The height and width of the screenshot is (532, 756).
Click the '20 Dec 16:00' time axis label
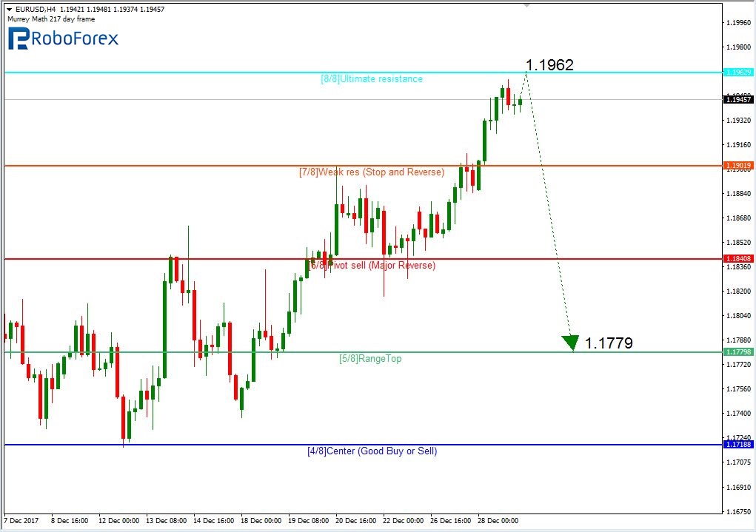[x=356, y=521]
